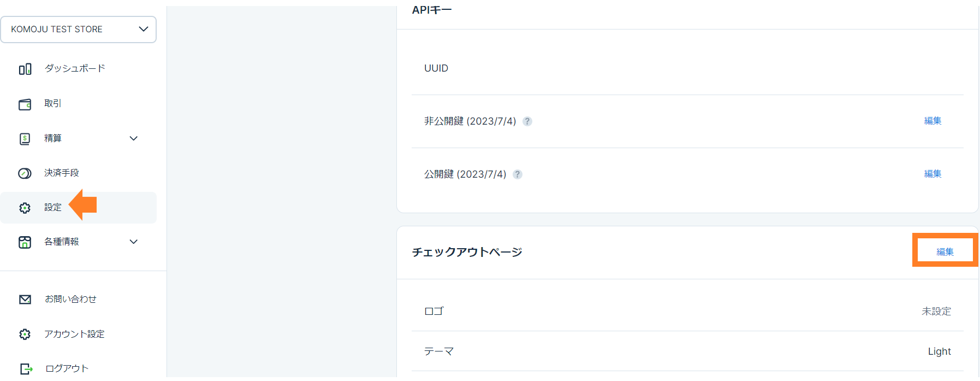Click the gear icon beside 設定
This screenshot has width=980, height=381.
[25, 208]
